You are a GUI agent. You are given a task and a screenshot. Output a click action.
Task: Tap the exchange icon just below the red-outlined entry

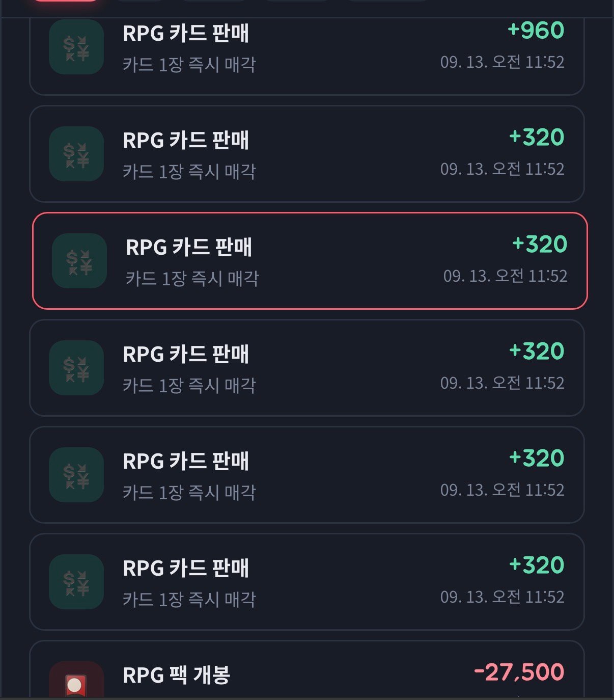(x=76, y=368)
